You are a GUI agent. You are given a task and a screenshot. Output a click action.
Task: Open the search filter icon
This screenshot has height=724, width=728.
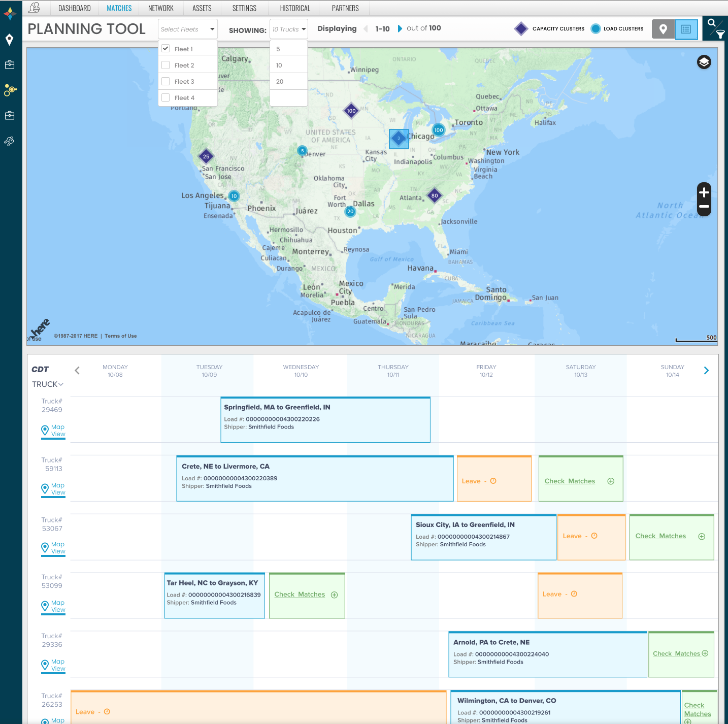click(x=715, y=28)
